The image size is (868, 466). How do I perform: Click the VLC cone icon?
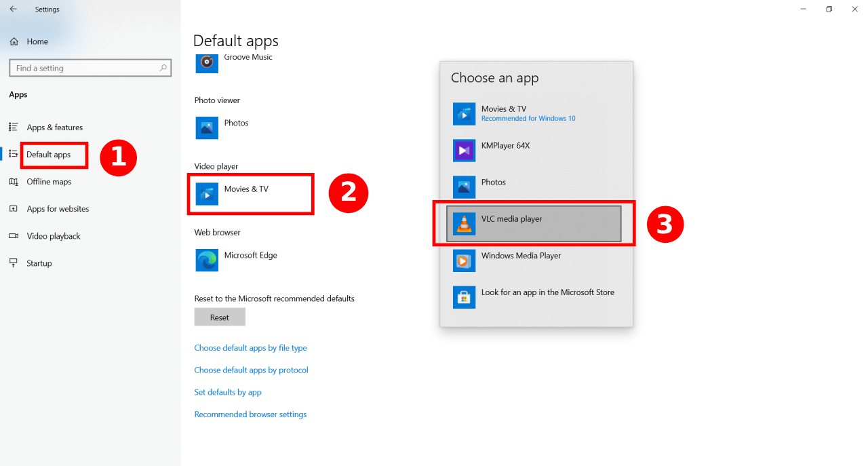(x=465, y=224)
